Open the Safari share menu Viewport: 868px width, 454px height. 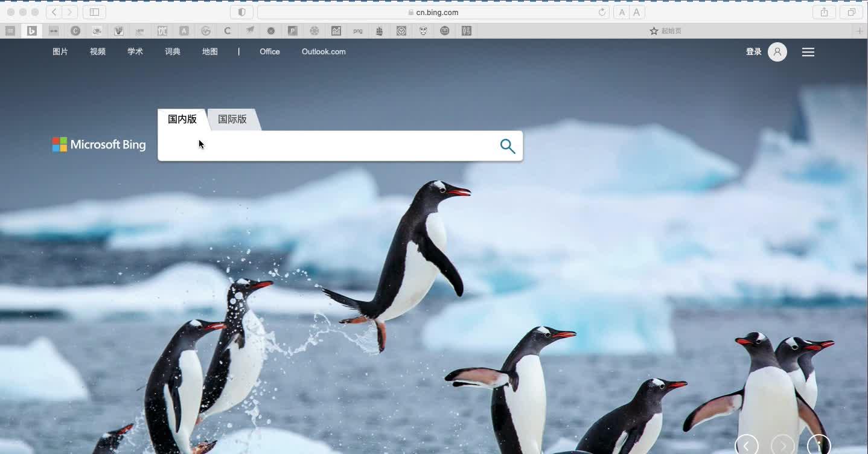824,12
